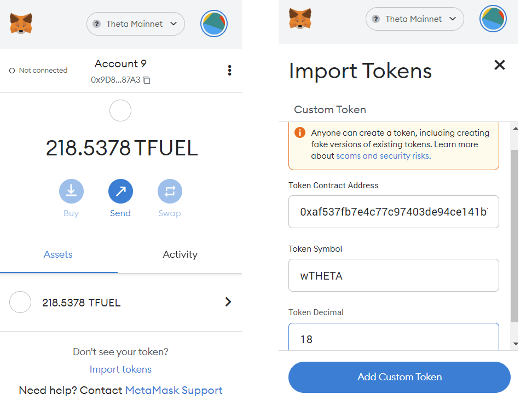Open Theta Mainnet network dropdown in left panel
This screenshot has height=406, width=532.
point(136,24)
